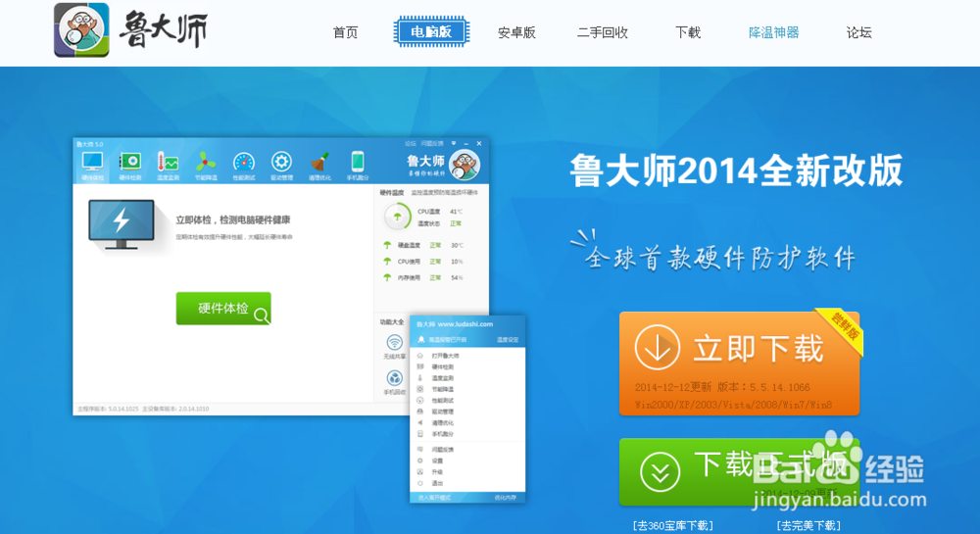
Task: Choose 打开鲁大师 in the tray menu
Action: [x=445, y=356]
